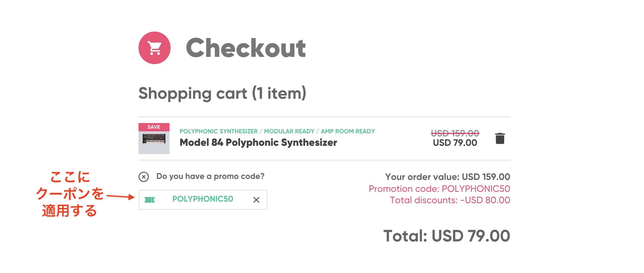
Task: Click the 'Shopping cart (1 item)' heading
Action: click(x=222, y=93)
